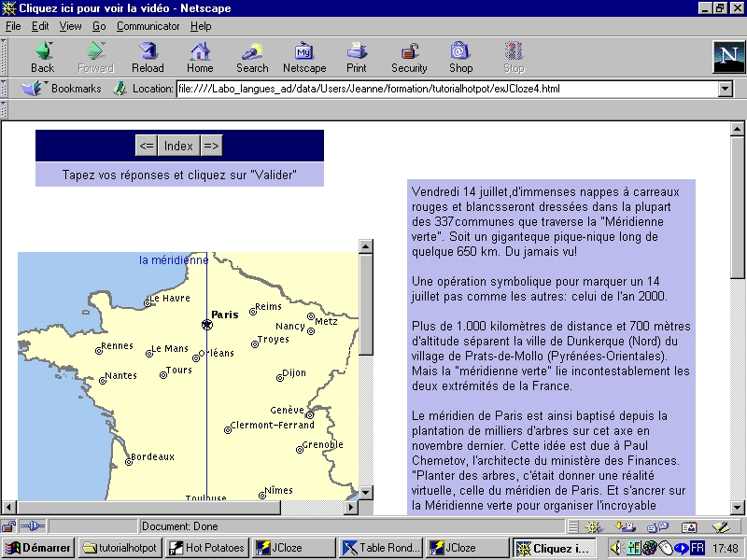The height and width of the screenshot is (560, 747).
Task: Switch to Hot Potatoes taskbar window
Action: click(206, 548)
